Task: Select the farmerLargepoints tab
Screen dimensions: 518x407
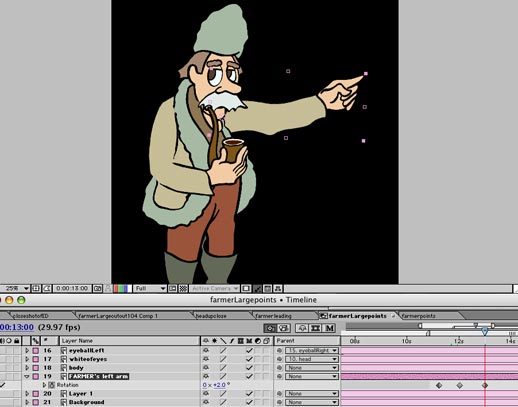Action: [x=357, y=316]
